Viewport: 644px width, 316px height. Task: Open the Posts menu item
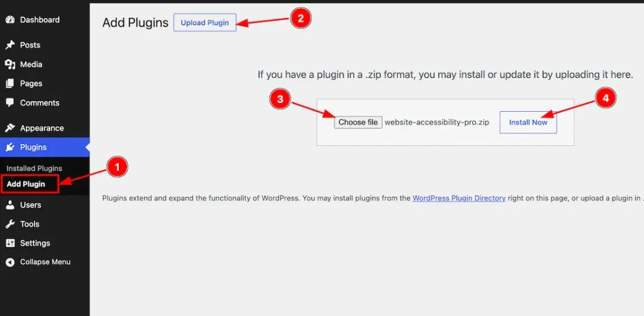tap(30, 45)
